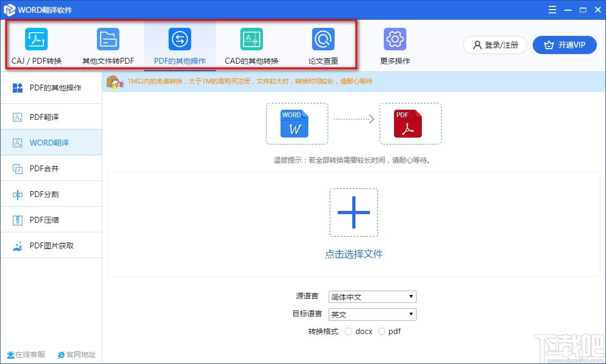Open the 更多操作 gear icon
Screen dimensions: 606x364
tap(395, 45)
